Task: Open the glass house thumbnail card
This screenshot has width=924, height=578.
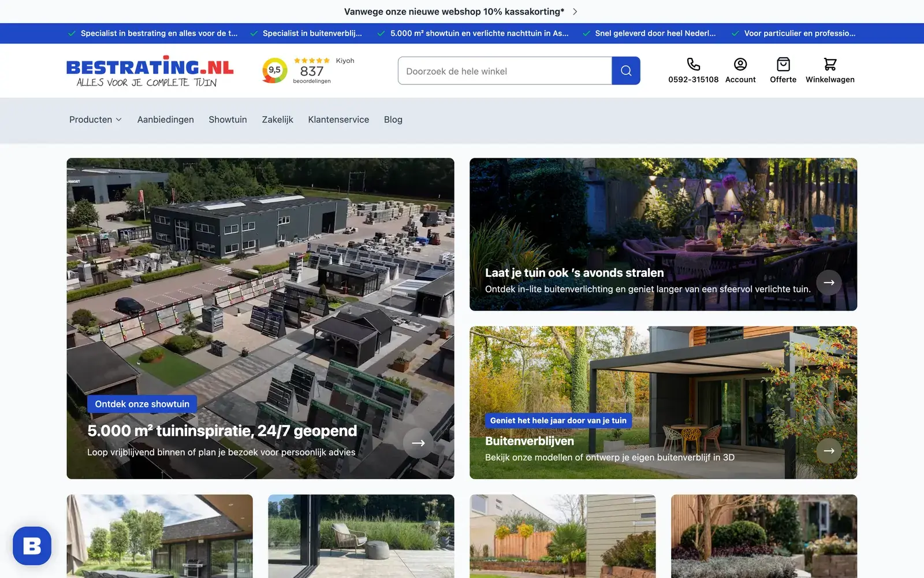Action: tap(159, 536)
